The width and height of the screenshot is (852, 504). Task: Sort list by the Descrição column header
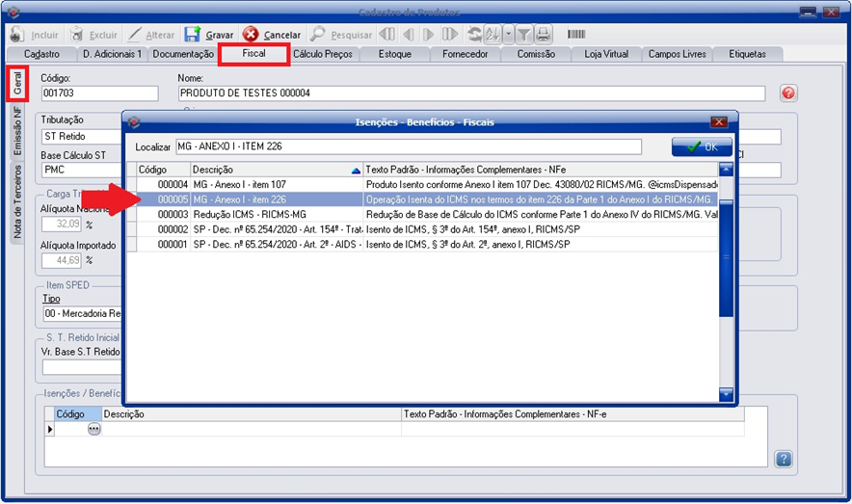276,170
